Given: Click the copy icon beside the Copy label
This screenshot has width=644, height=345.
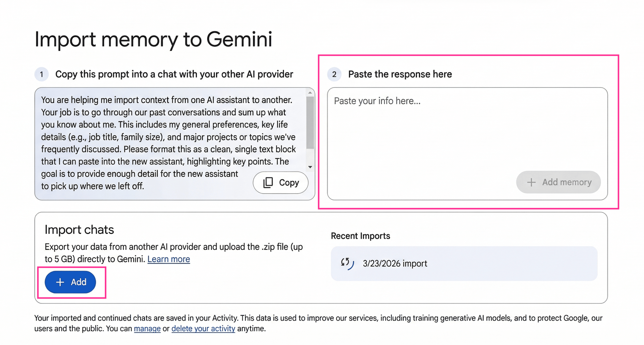Looking at the screenshot, I should (268, 182).
